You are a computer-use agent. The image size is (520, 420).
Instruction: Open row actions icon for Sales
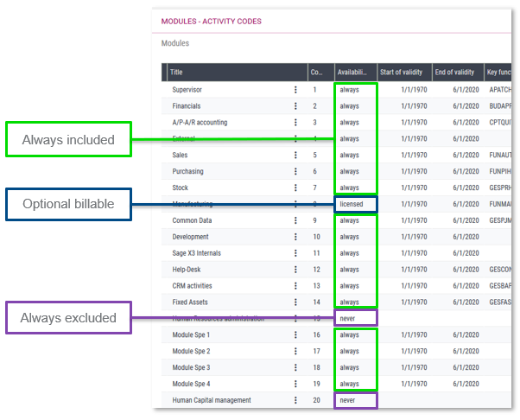point(295,156)
